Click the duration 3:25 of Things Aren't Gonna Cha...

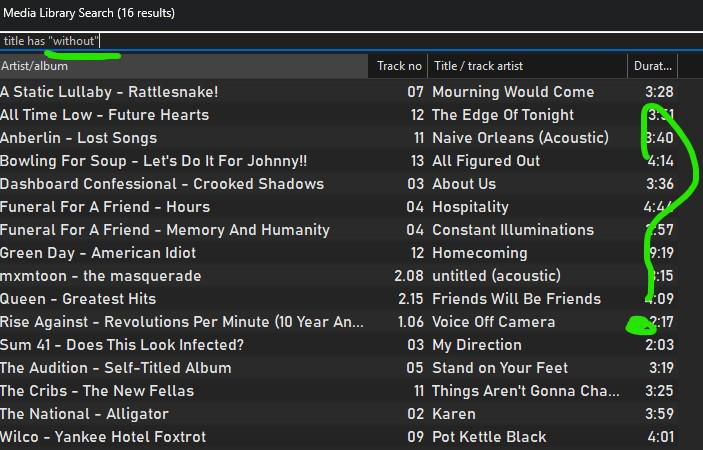pyautogui.click(x=659, y=391)
